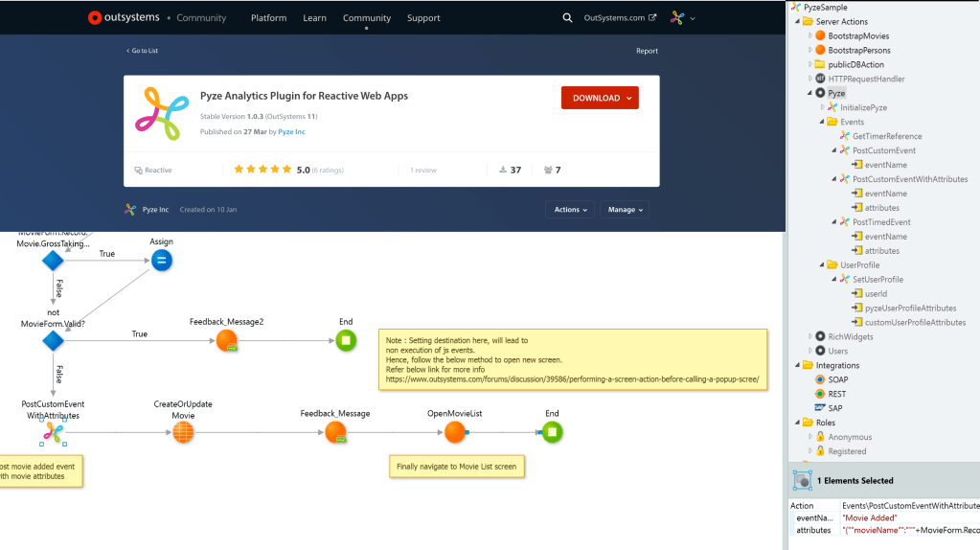Viewport: 980px width, 550px height.
Task: Click the not MovieForm.Valid decision diamond
Action: [x=53, y=340]
